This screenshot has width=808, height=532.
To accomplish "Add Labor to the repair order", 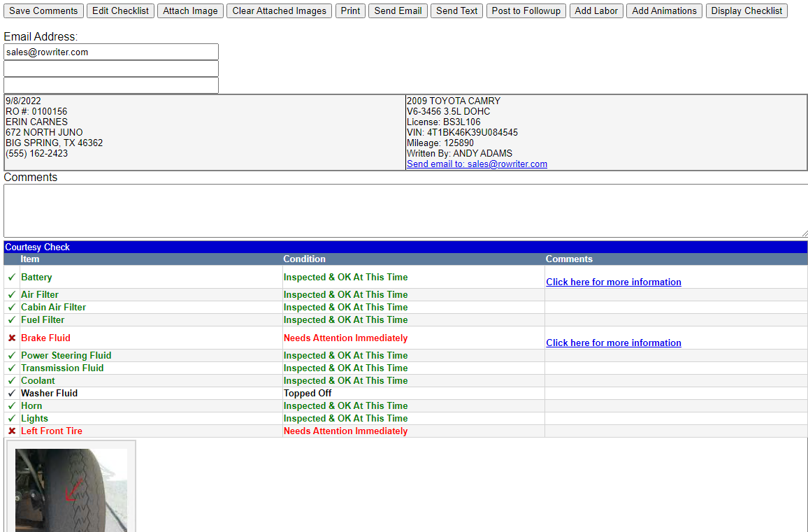I will click(596, 10).
